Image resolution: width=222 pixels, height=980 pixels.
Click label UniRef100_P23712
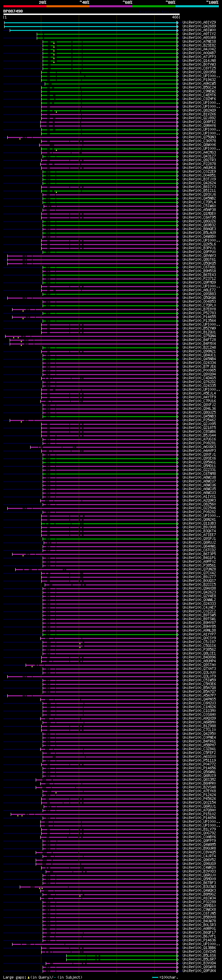pos(199,278)
